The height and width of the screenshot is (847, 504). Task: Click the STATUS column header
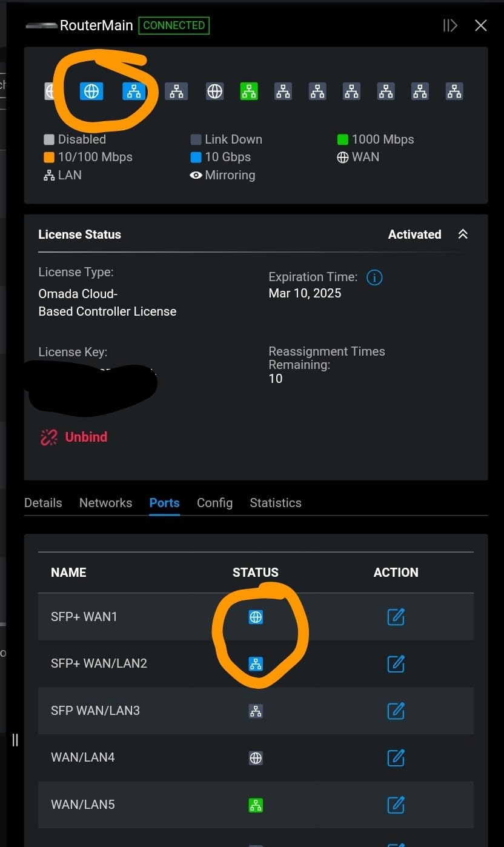click(x=256, y=573)
